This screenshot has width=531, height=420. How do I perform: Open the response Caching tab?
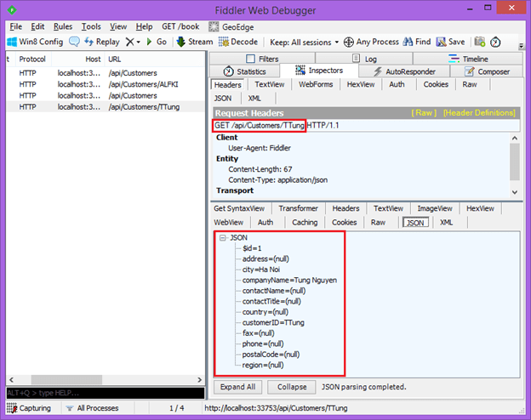[305, 223]
